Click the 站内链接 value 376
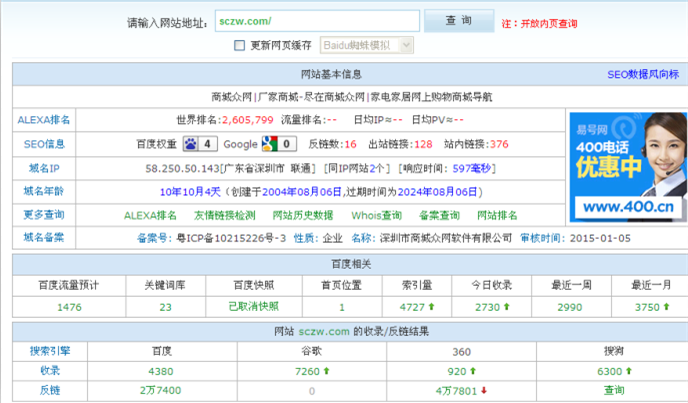The height and width of the screenshot is (403, 688). 499,144
